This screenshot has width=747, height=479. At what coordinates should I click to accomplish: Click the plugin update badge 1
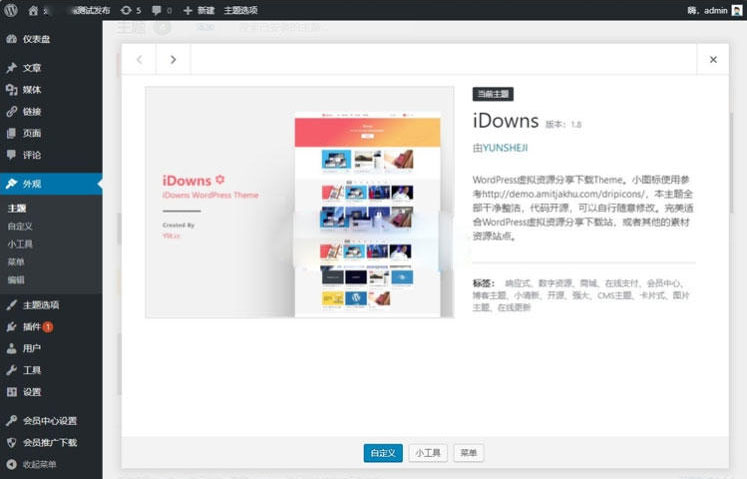(48, 327)
